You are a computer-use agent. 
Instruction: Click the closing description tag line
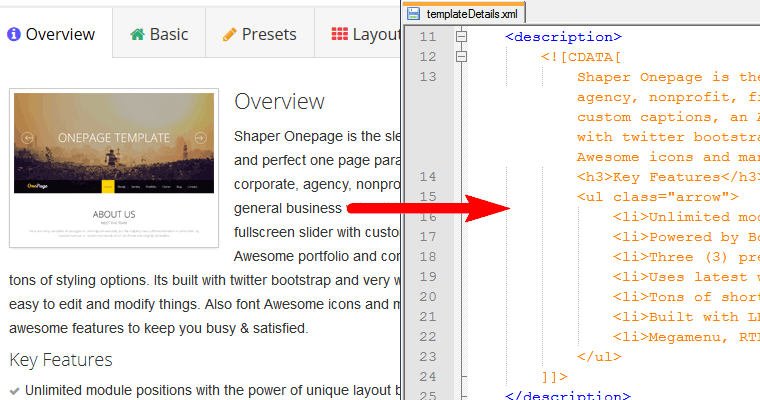point(568,395)
